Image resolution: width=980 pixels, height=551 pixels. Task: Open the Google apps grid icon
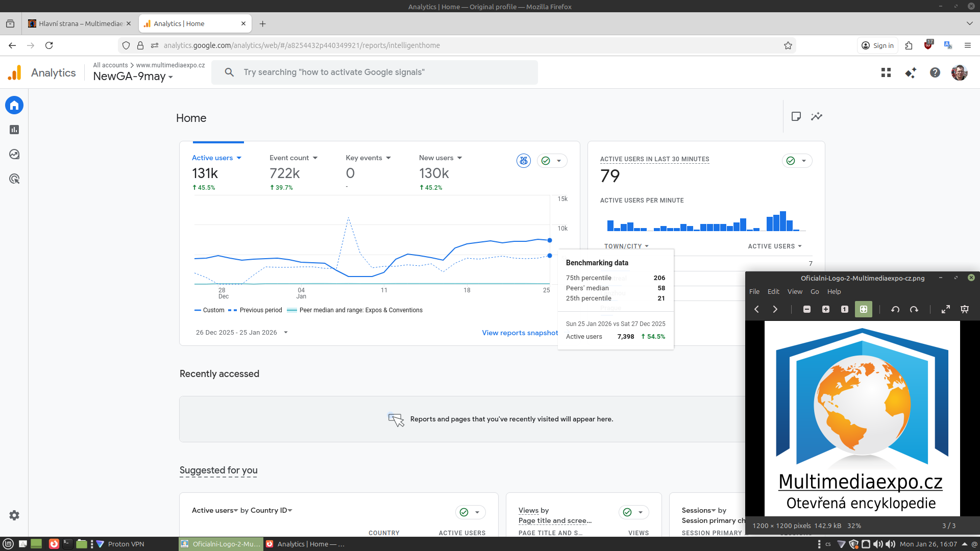tap(886, 72)
